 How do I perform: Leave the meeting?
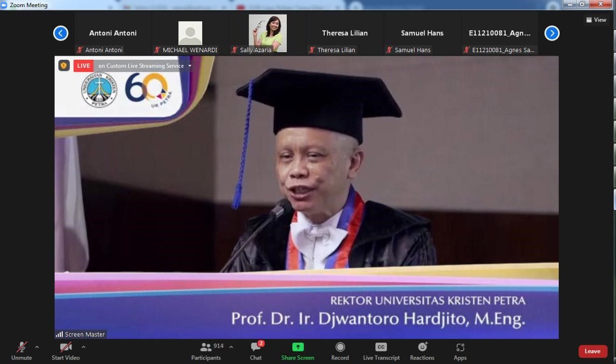click(593, 351)
